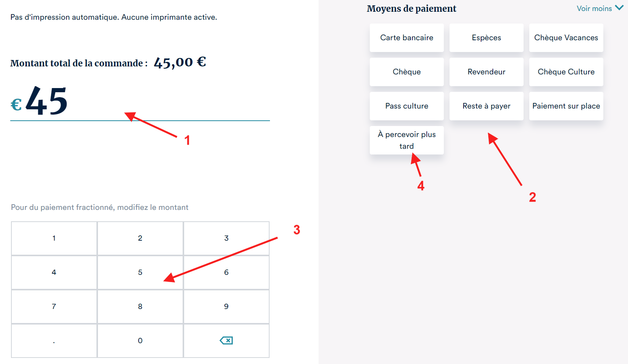628x364 pixels.
Task: Click the Reste à payer button
Action: pos(486,106)
